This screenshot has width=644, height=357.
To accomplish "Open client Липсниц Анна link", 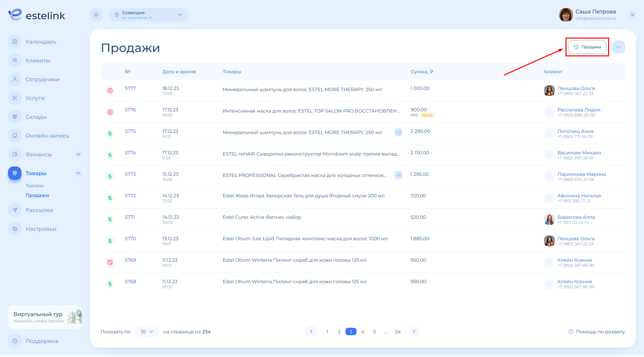I will [x=575, y=131].
